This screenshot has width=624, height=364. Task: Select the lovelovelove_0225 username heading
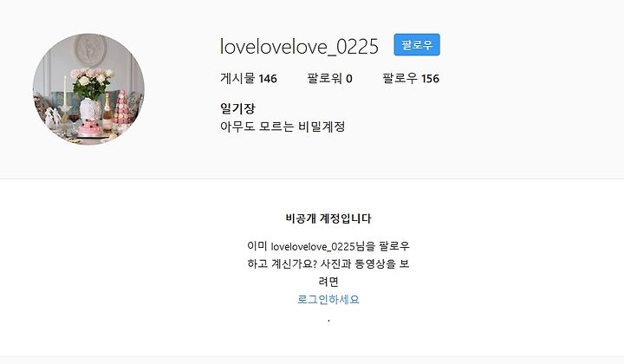coord(299,47)
